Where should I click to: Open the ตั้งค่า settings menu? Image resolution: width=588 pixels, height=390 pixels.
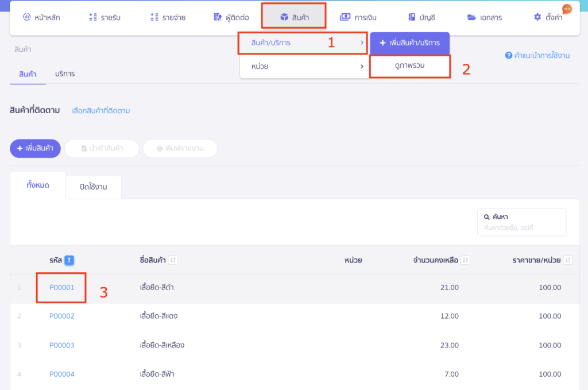548,17
